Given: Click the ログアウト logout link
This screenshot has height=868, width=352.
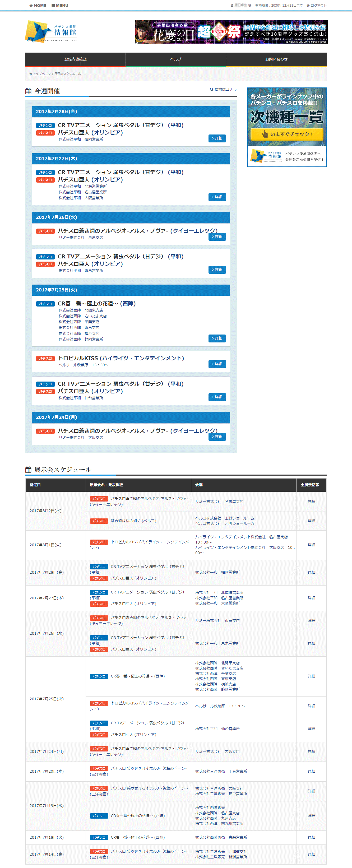Looking at the screenshot, I should pyautogui.click(x=316, y=5).
